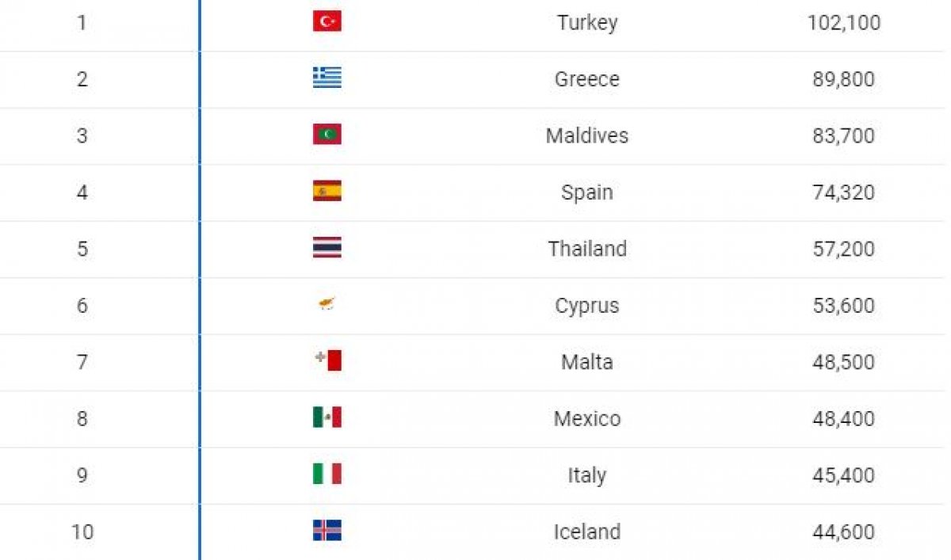The width and height of the screenshot is (951, 560).
Task: Select the Mexico flag icon
Action: [327, 417]
